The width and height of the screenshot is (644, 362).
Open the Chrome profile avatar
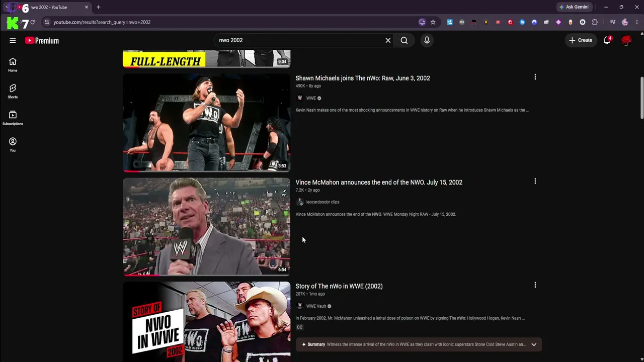coord(625,22)
